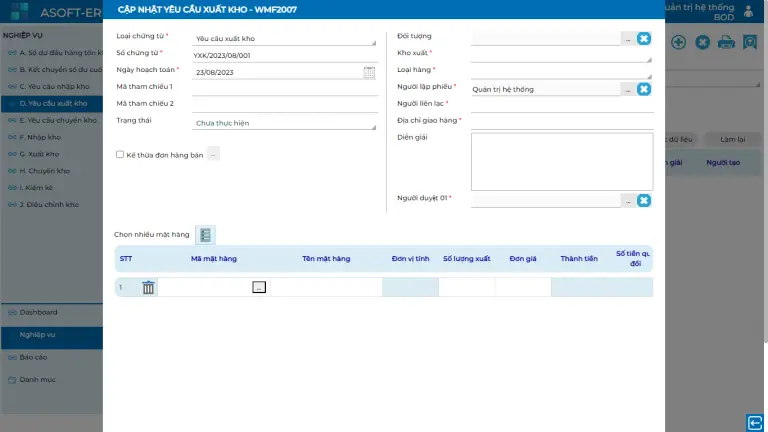Screen dimensions: 768x432
Task: Delete row 1 with trash icon
Action: (148, 288)
